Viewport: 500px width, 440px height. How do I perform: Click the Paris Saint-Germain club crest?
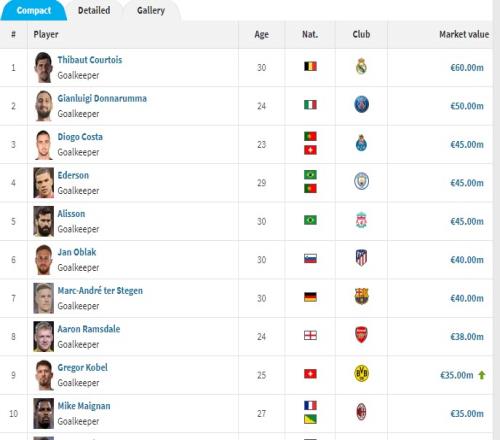coord(361,104)
